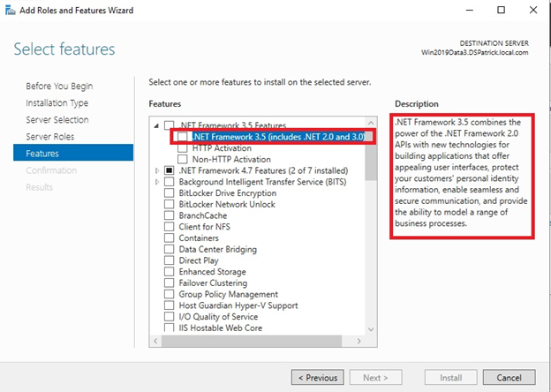Image resolution: width=551 pixels, height=392 pixels.
Task: Click the Add Roles and Features Wizard title icon
Action: pos(11,11)
